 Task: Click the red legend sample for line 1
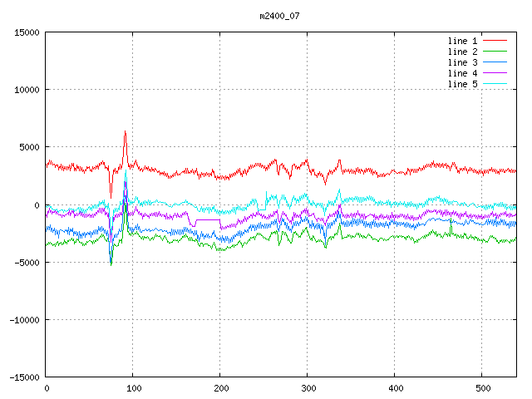495,41
